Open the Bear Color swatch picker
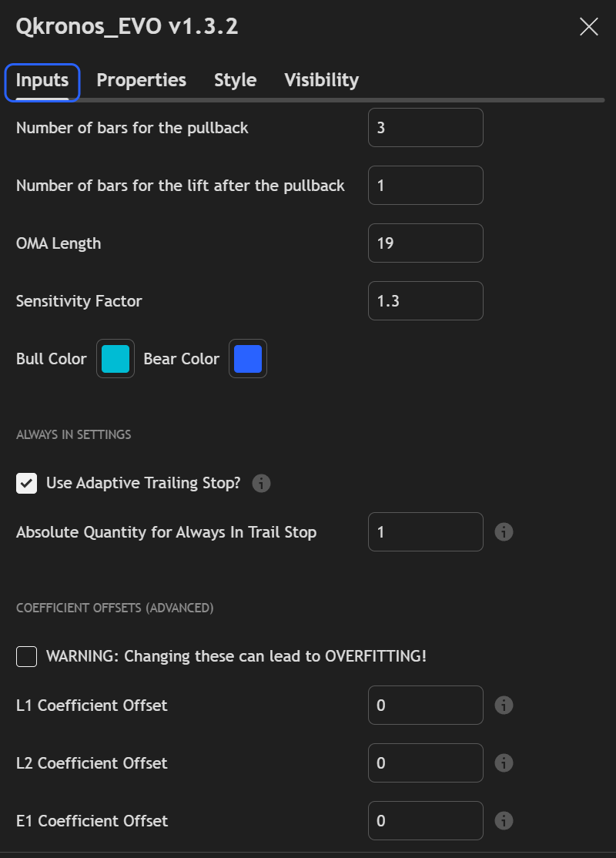The height and width of the screenshot is (858, 616). (248, 359)
